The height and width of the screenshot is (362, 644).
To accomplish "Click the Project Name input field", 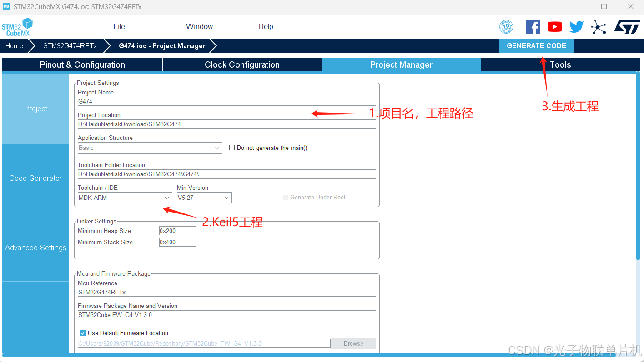I will pos(227,101).
